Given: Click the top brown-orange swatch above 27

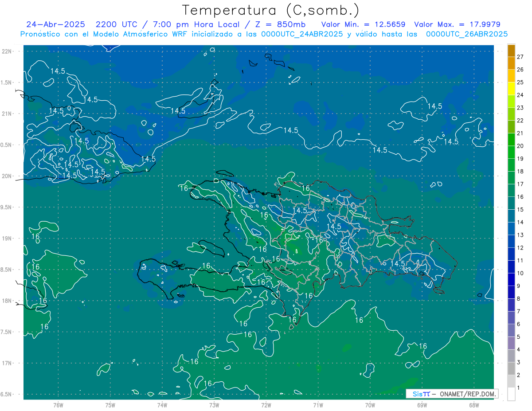Looking at the screenshot, I should [511, 50].
